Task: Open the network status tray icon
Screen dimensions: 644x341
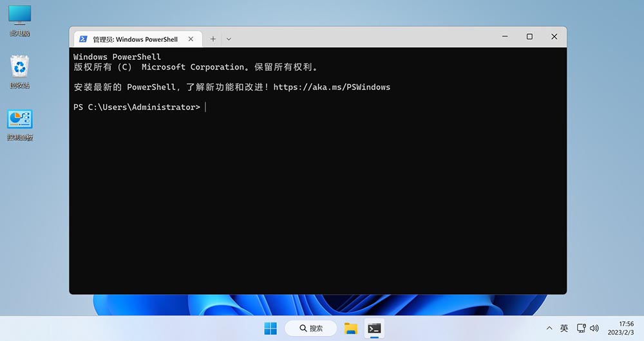Action: [581, 328]
